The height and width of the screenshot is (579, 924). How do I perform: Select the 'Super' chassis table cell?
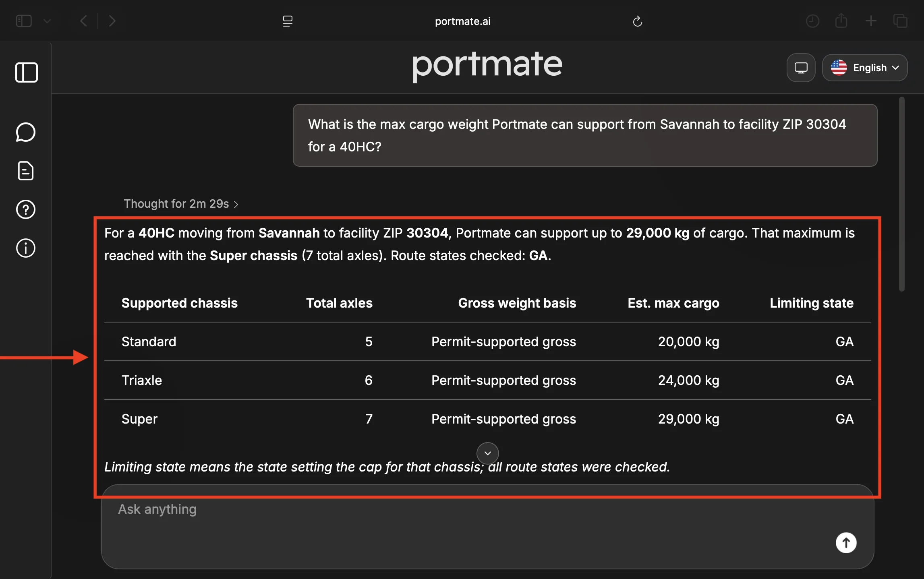click(139, 419)
